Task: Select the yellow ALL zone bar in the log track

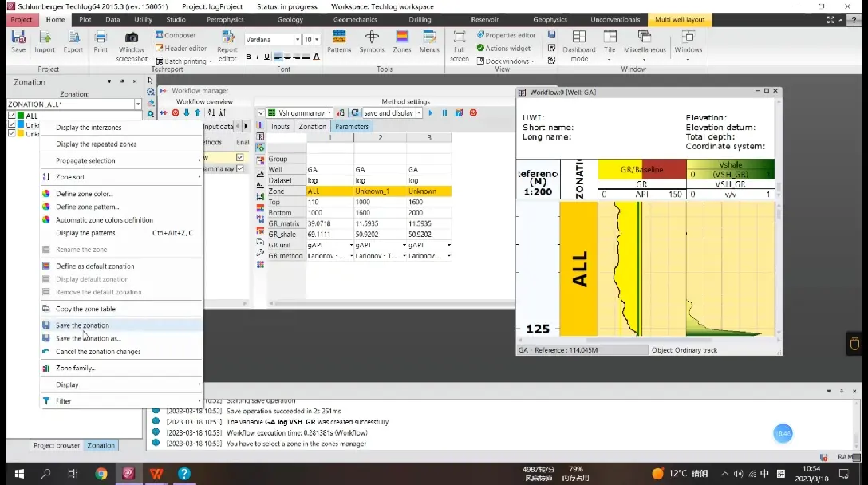Action: click(578, 269)
